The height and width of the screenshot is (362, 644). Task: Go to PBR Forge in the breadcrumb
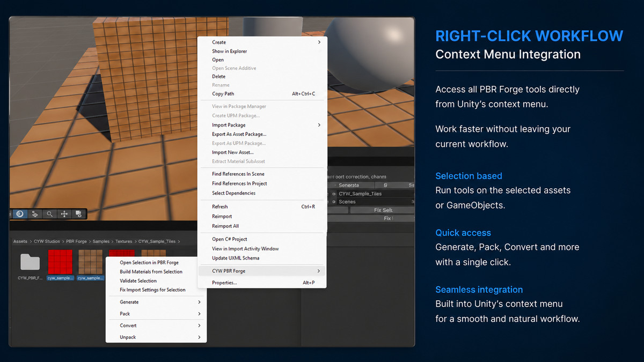point(77,241)
